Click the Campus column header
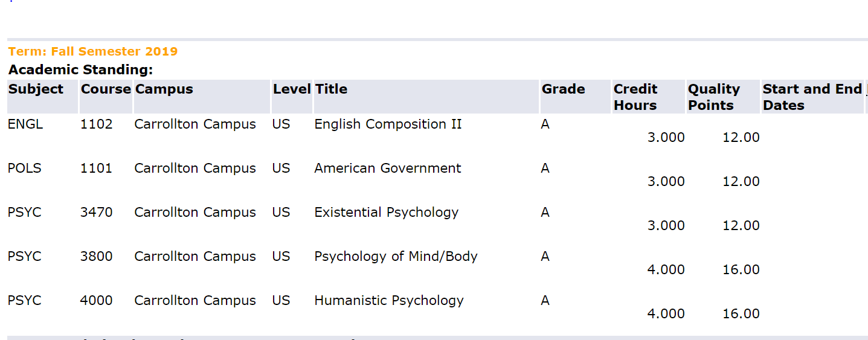 pos(164,89)
